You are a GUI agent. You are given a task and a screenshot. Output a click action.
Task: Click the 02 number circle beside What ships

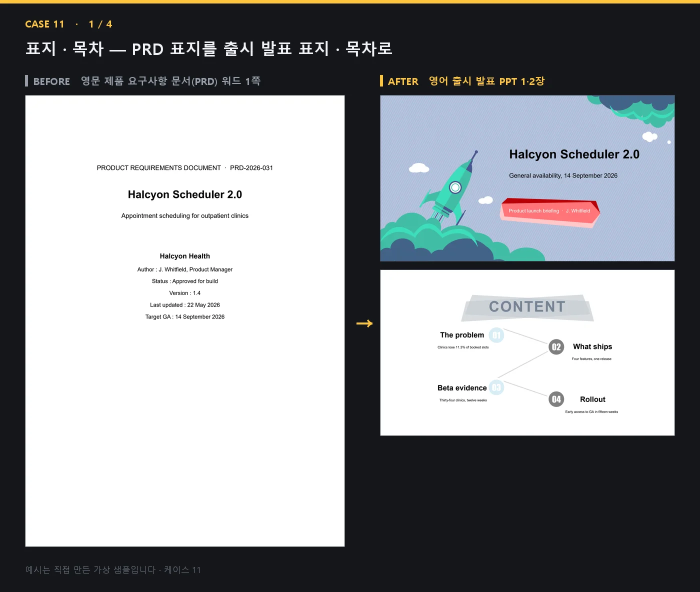[556, 347]
